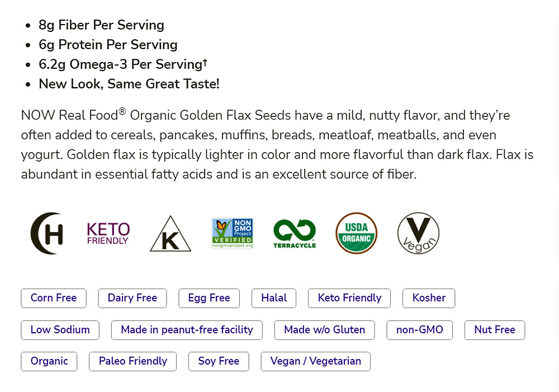Select the non-GMO tag button
This screenshot has height=392, width=559.
point(419,330)
